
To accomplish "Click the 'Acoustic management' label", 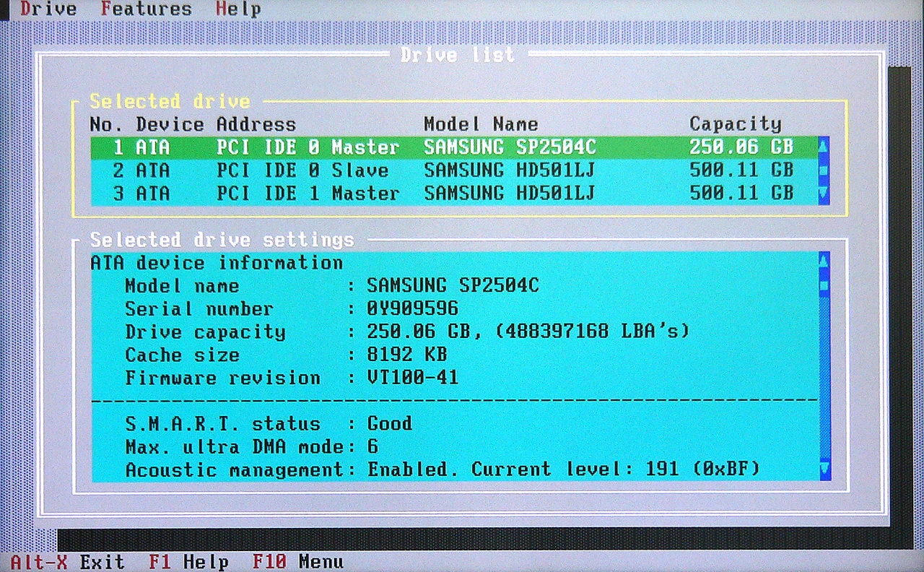I will (234, 470).
